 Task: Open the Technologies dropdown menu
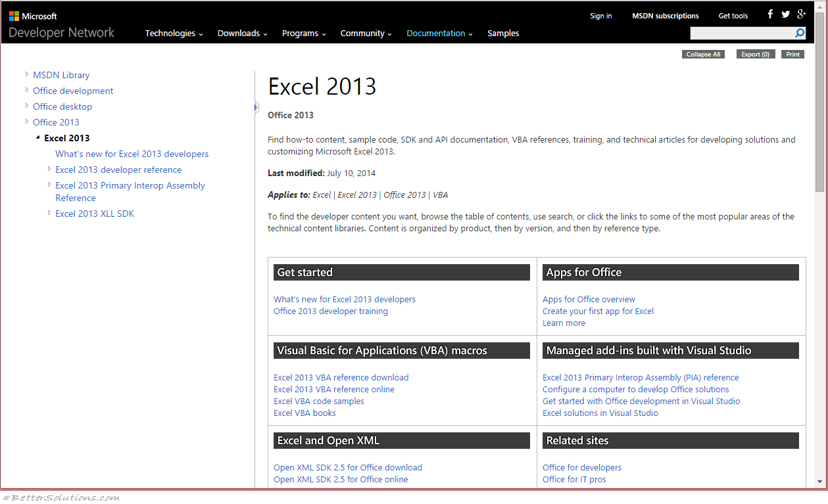[x=174, y=34]
